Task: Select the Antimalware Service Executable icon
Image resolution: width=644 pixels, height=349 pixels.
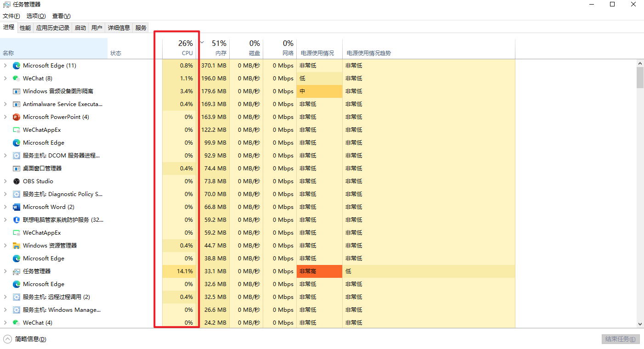Action: (x=17, y=104)
